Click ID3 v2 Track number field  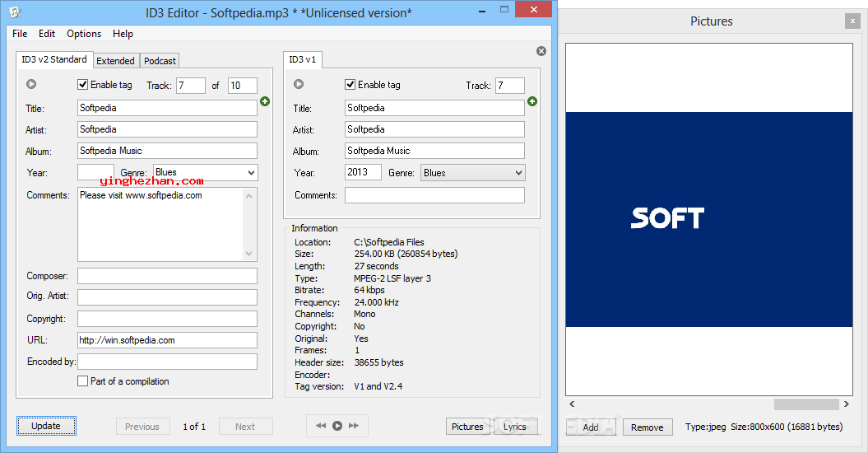tap(191, 86)
